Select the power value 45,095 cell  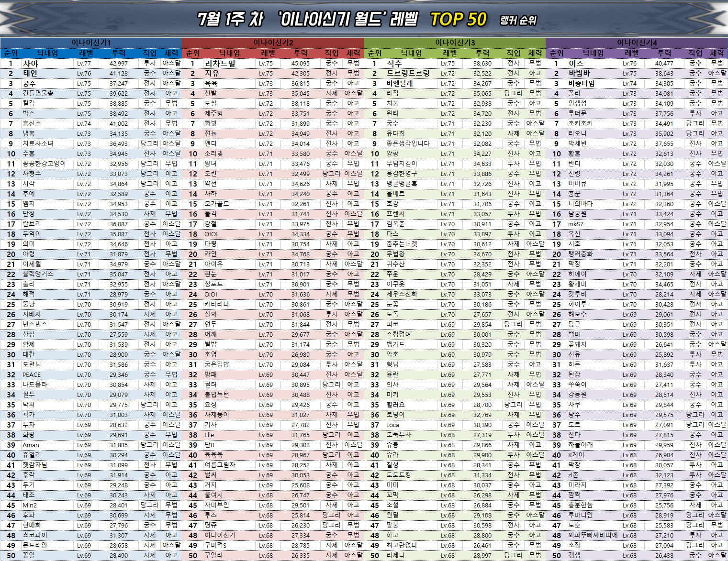301,63
